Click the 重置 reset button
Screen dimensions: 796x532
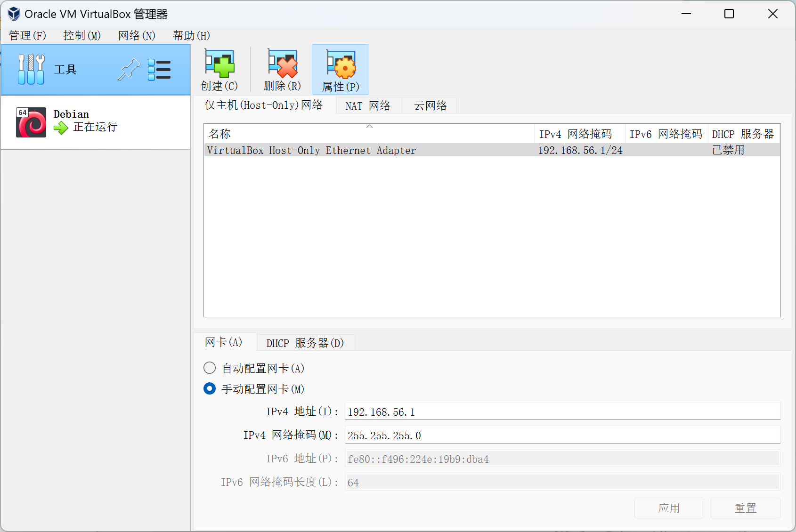(746, 508)
